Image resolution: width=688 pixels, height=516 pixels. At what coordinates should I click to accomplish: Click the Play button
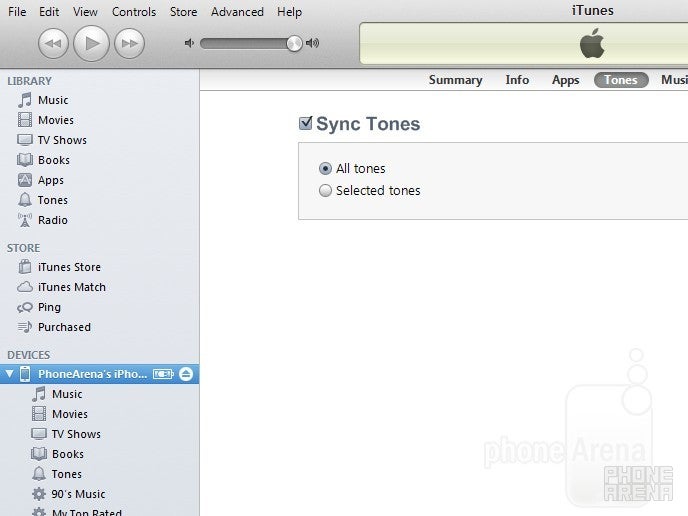click(91, 43)
